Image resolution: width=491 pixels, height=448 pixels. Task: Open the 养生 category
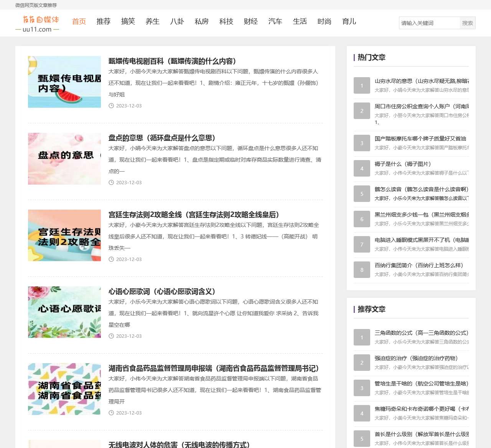click(x=153, y=21)
